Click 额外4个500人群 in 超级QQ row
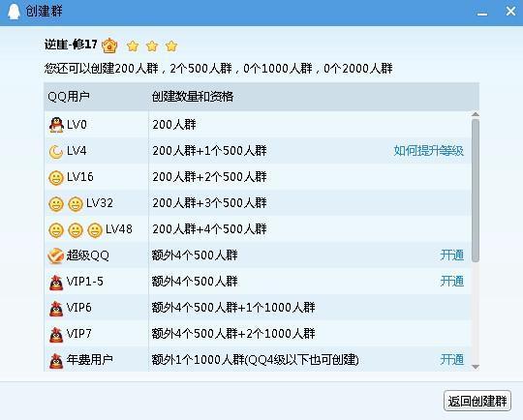 pyautogui.click(x=195, y=255)
